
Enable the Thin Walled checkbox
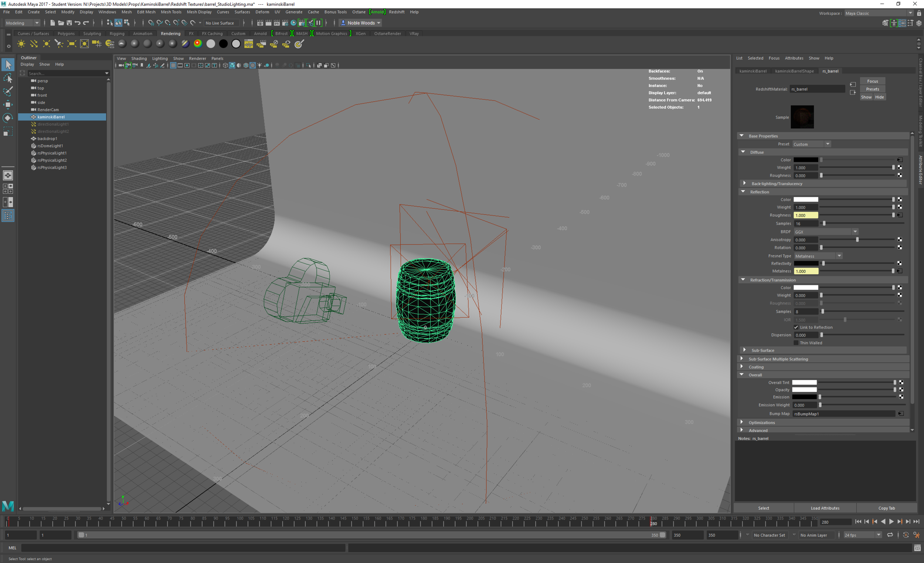pyautogui.click(x=796, y=342)
